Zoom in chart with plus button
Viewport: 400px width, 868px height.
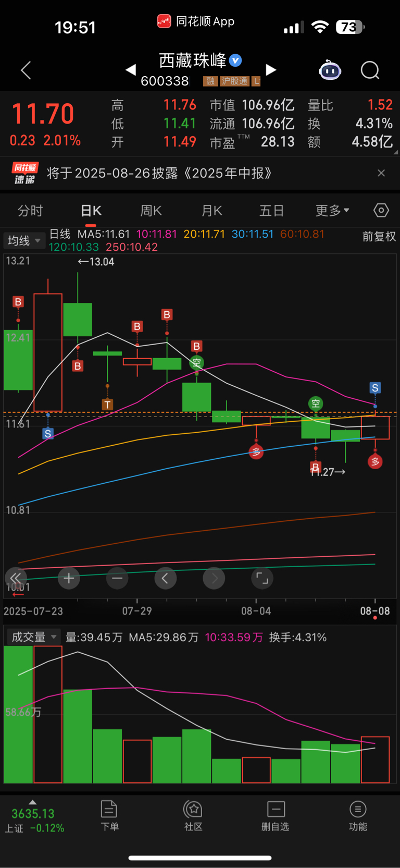tap(69, 578)
